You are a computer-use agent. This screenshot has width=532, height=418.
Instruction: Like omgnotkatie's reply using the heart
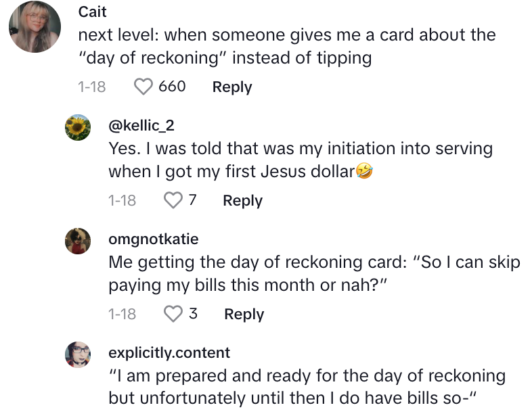coord(173,314)
